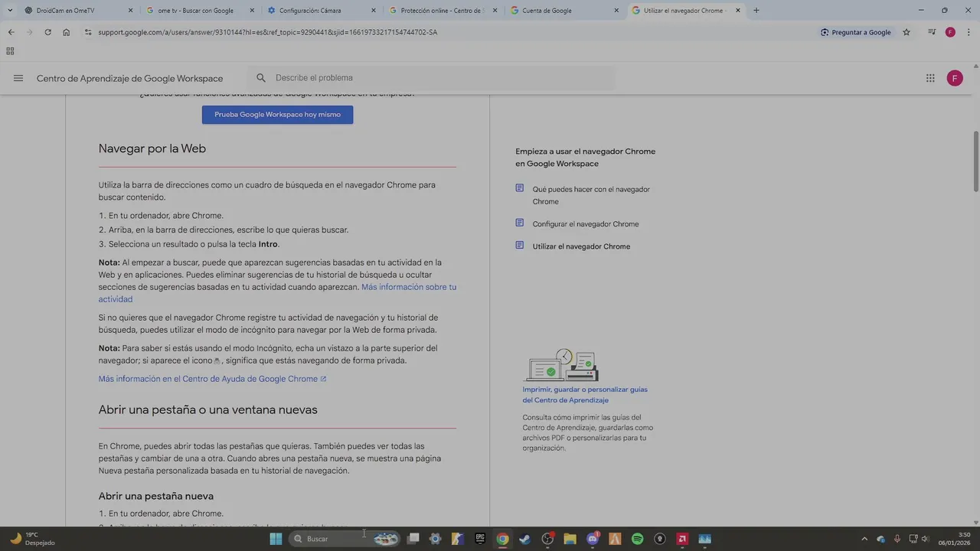980x551 pixels.
Task: Click the page vertical scrollbar thumb
Action: pyautogui.click(x=976, y=161)
